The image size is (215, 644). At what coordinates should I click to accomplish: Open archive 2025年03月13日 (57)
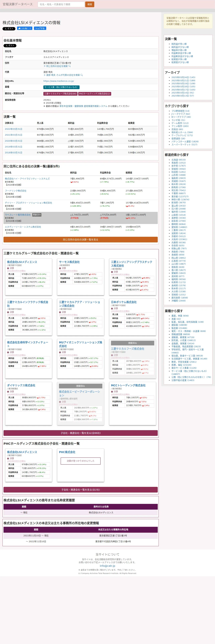click(x=183, y=96)
